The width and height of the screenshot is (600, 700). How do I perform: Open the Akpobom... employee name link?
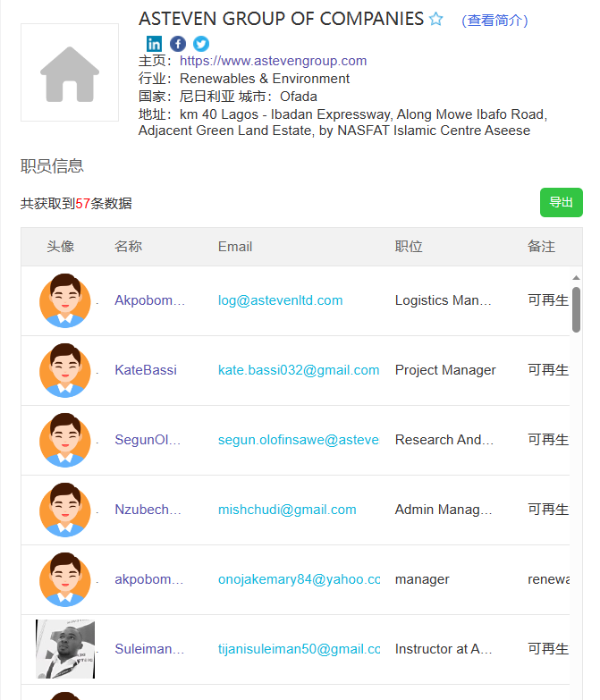pos(149,300)
